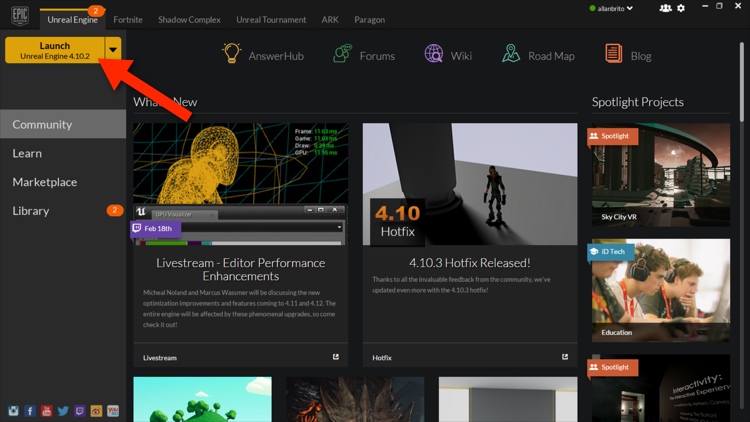
Task: Click the Livestream label in card footer
Action: tap(160, 357)
